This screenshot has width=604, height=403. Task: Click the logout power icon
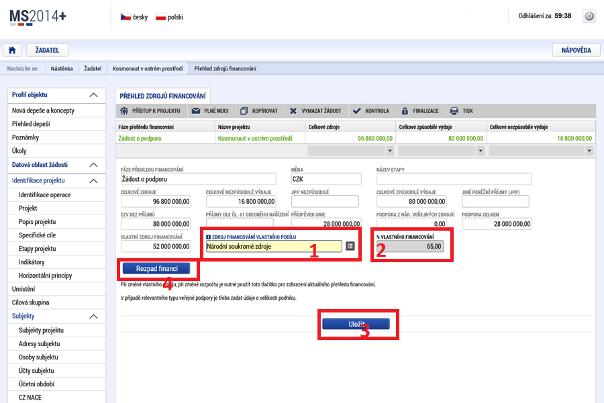589,16
